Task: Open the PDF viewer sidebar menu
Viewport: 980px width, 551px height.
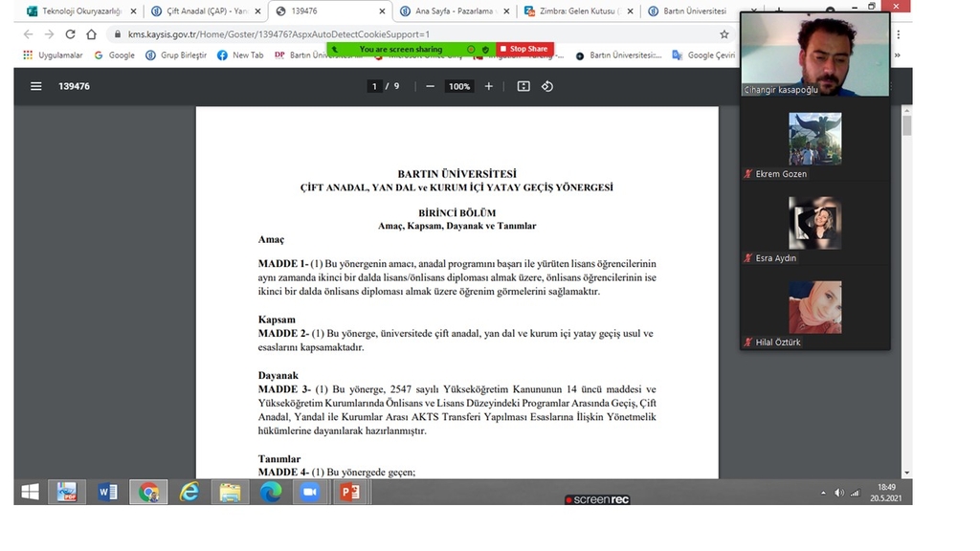Action: click(36, 86)
